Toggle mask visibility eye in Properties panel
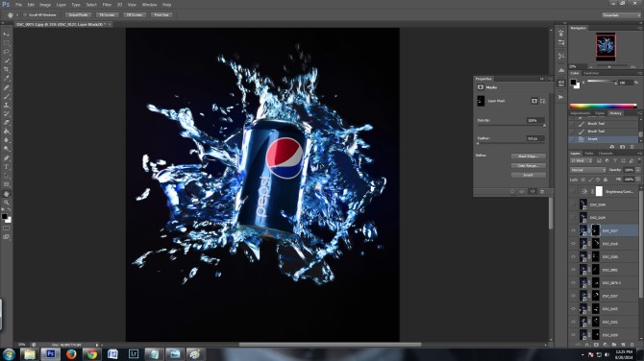Image resolution: width=644 pixels, height=361 pixels. click(x=533, y=192)
